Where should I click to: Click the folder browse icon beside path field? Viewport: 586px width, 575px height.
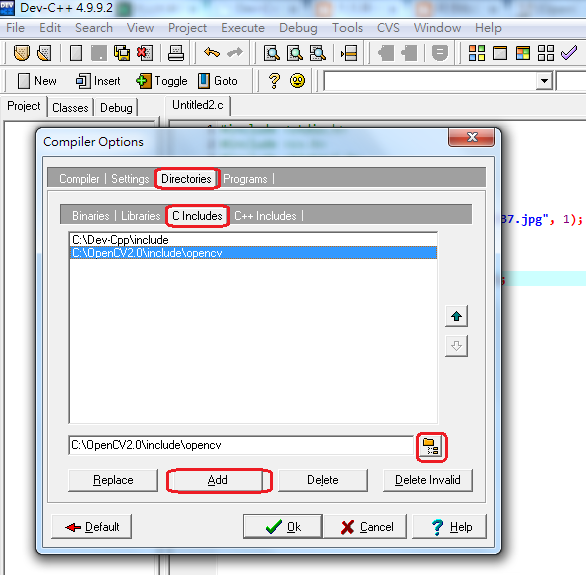coord(431,446)
